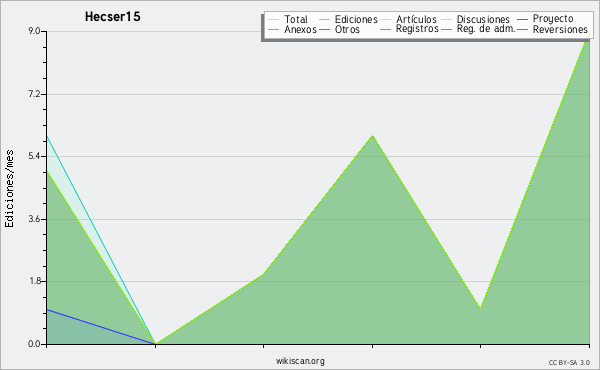600x370 pixels.
Task: Click the Ediciones/mes axis label
Action: coord(9,189)
